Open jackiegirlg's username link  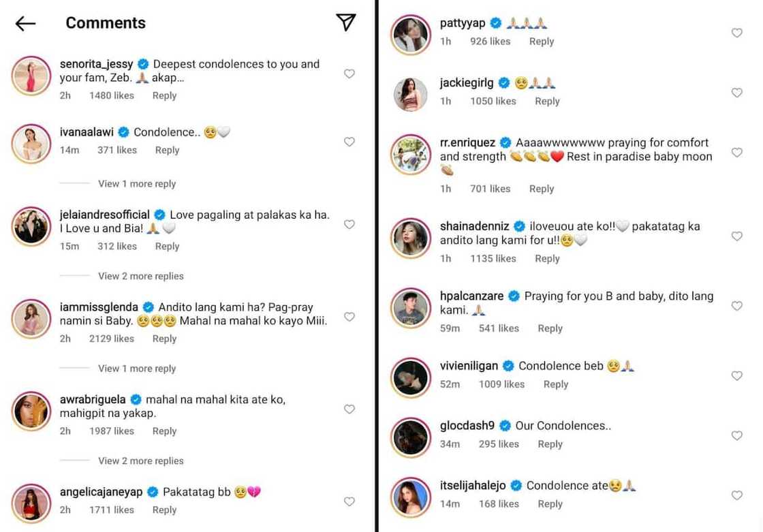click(x=467, y=83)
